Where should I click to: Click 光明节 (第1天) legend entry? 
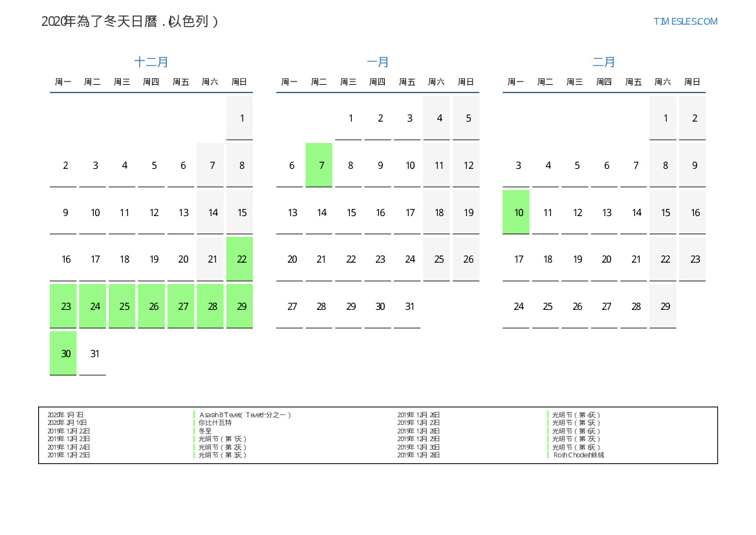222,439
